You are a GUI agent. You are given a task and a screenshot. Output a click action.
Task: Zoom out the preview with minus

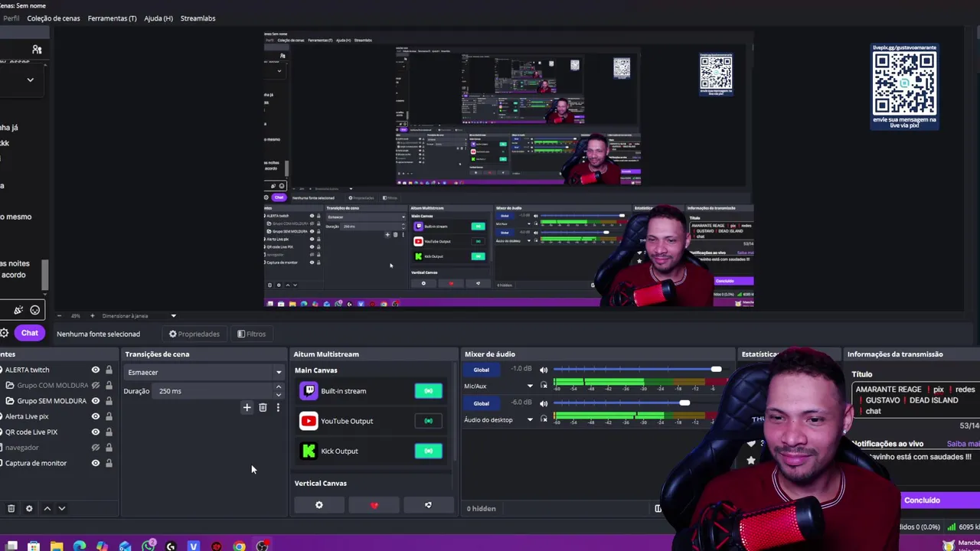(x=59, y=315)
